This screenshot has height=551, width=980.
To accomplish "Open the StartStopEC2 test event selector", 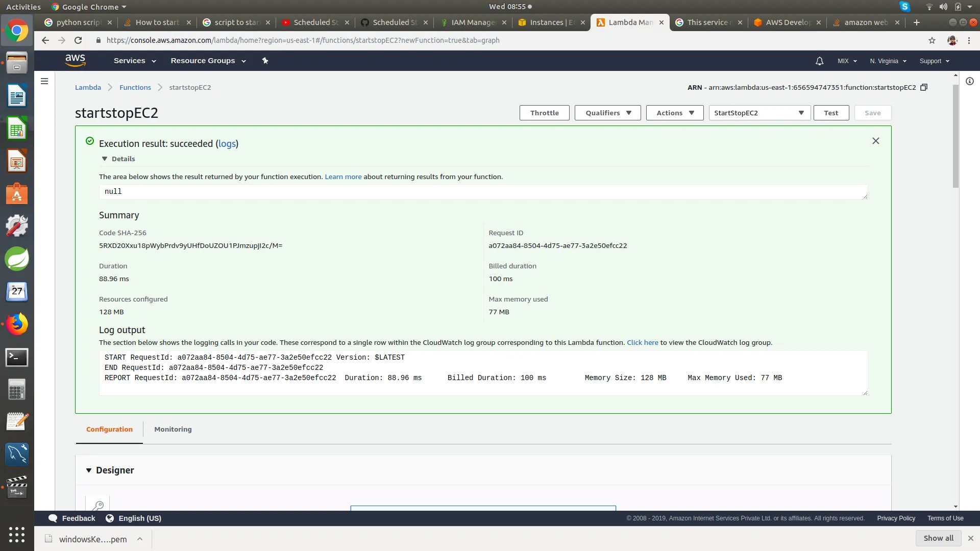I will [758, 113].
